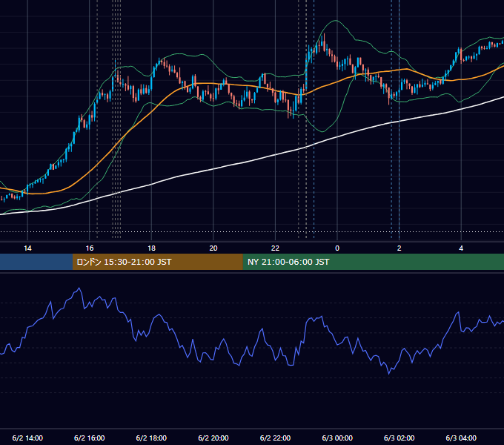Click the 6/2 22:00 time label
Image resolution: width=504 pixels, height=445 pixels.
pyautogui.click(x=275, y=438)
